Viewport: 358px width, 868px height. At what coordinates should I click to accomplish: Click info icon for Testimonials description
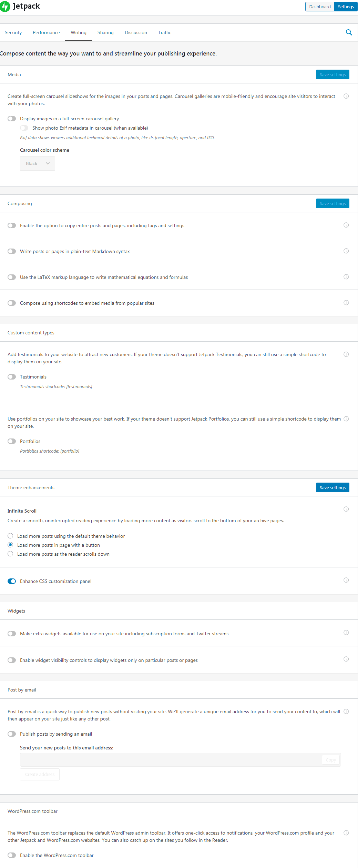(x=346, y=354)
